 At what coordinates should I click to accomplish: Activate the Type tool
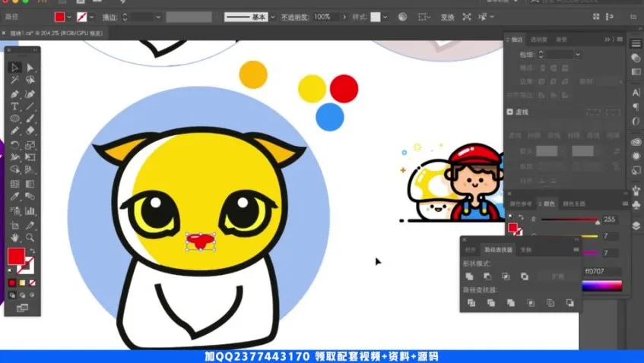point(14,106)
